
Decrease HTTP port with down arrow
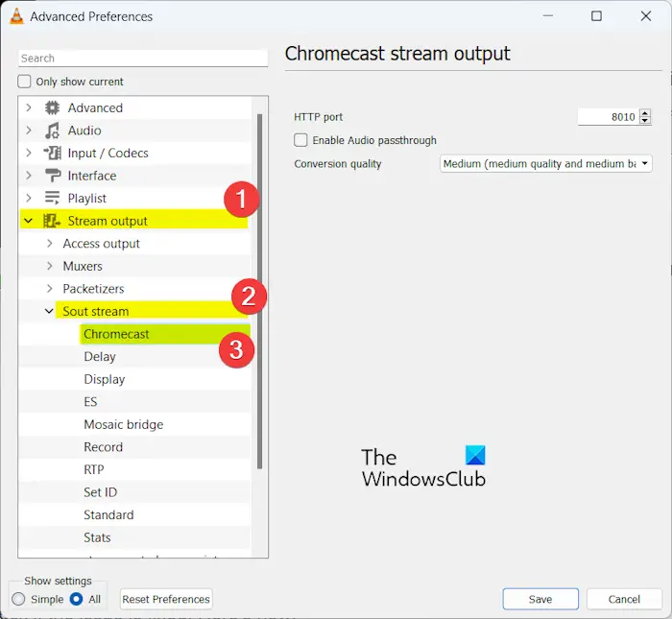click(644, 120)
